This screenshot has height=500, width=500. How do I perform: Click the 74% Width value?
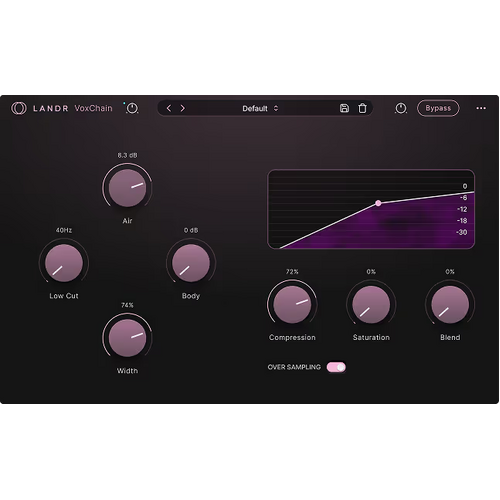(127, 305)
